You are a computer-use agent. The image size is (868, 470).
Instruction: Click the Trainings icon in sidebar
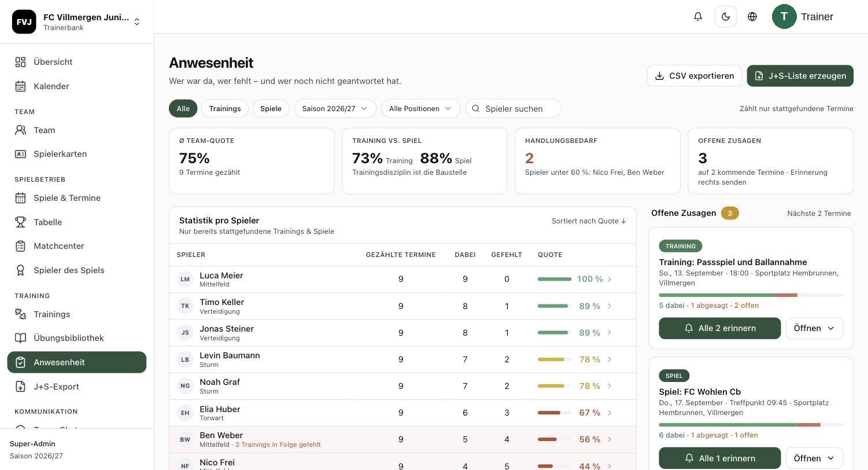point(20,314)
